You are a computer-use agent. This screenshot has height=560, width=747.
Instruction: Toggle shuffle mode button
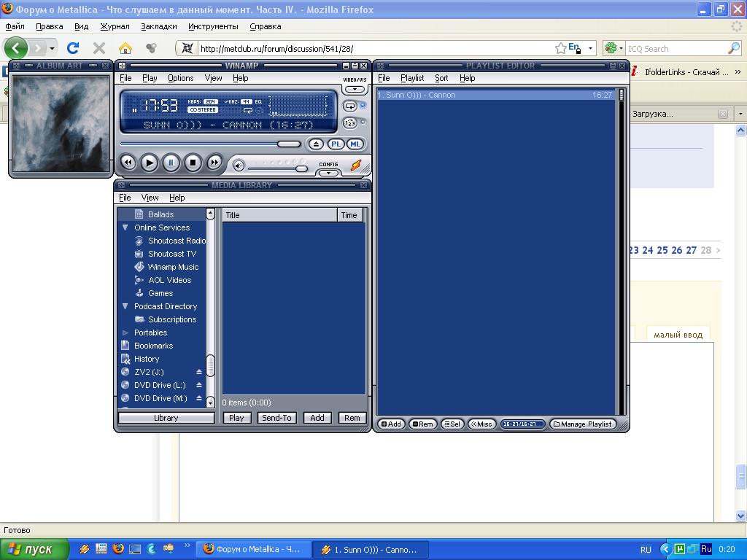349,123
